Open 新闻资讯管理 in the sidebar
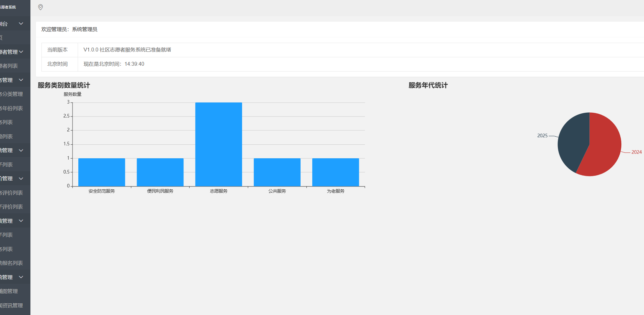This screenshot has height=315, width=644. (x=11, y=305)
